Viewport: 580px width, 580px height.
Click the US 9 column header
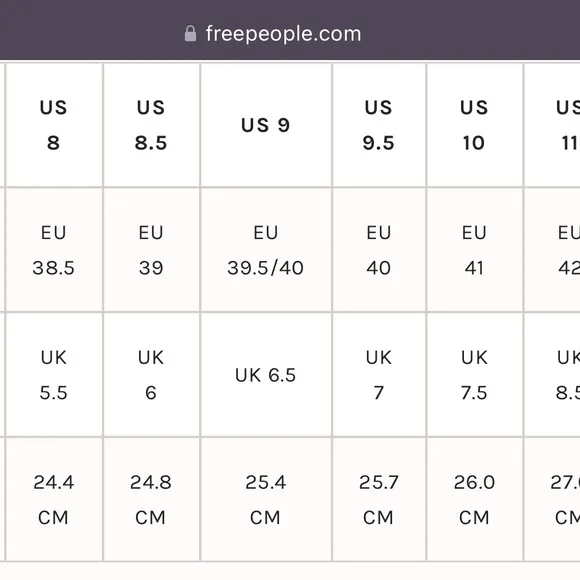coord(266,125)
